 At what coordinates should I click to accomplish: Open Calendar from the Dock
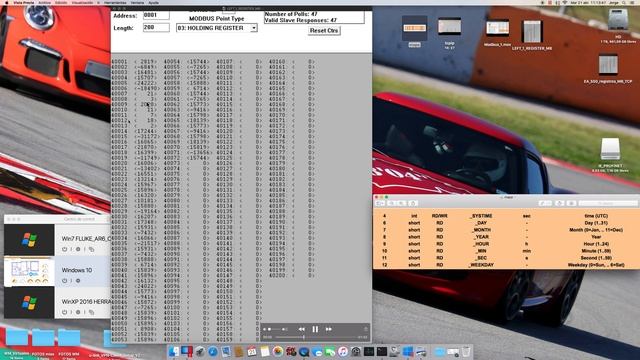coord(252,351)
